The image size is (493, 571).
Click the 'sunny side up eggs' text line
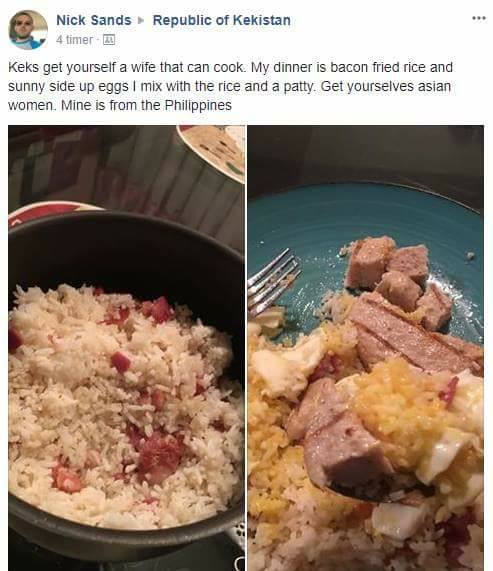click(x=230, y=86)
